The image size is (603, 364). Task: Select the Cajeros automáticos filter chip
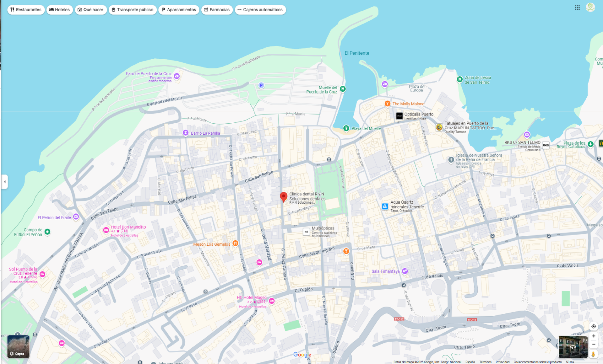click(x=260, y=10)
